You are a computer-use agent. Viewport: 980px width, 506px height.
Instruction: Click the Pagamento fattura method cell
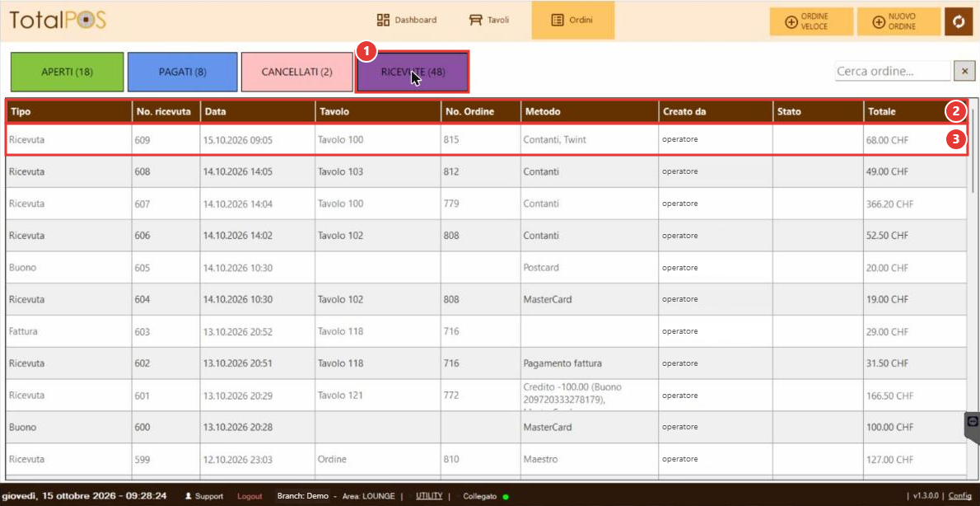[x=590, y=363]
